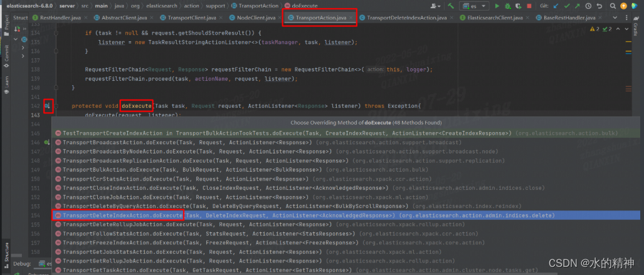Screen dimensions: 644x275
Task: Show hidden editor tabs chevron
Action: pos(615,18)
